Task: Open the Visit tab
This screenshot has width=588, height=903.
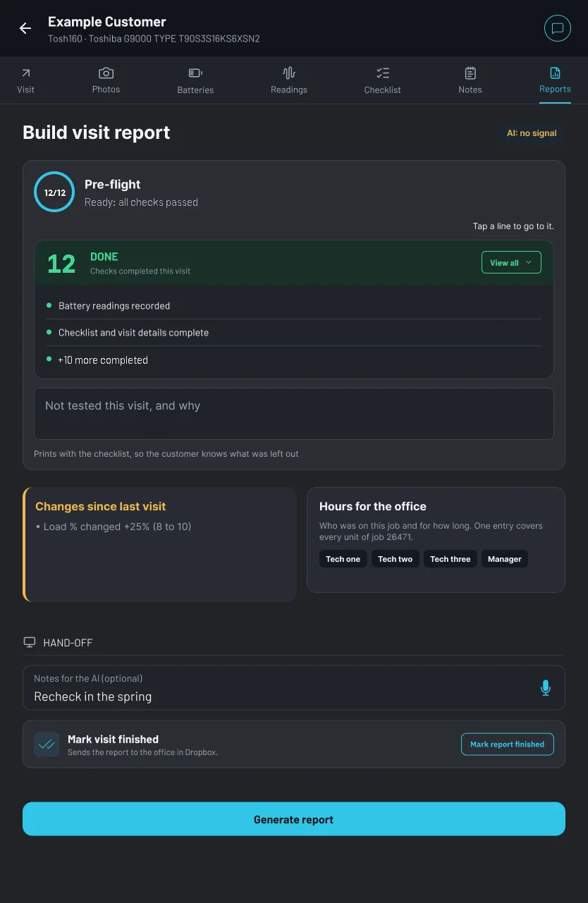Action: coord(26,80)
